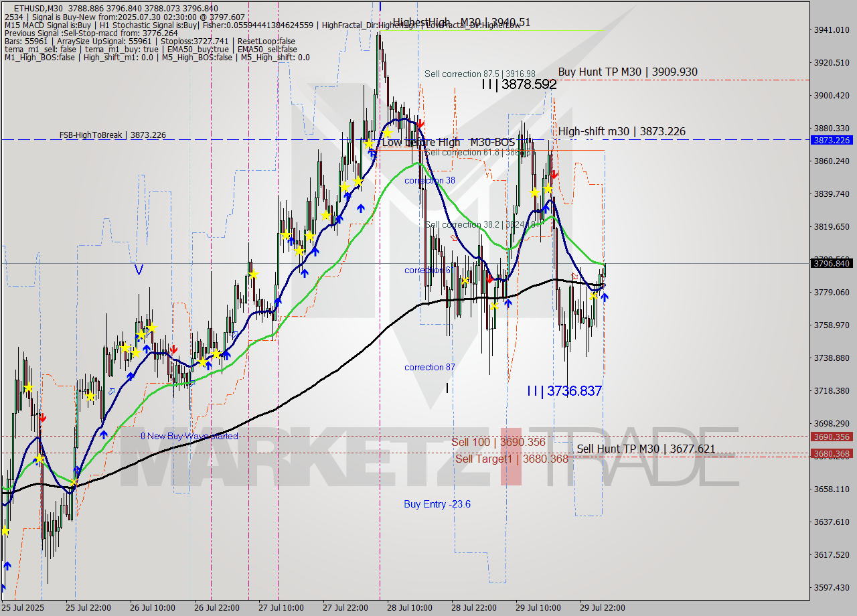Click the Sell 100 level label
Screen dimensions: 857x616
point(497,442)
